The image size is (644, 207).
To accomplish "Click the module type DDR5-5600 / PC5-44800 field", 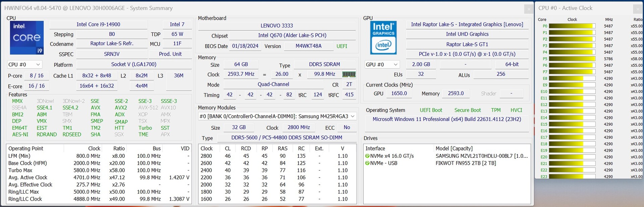I will pos(287,138).
